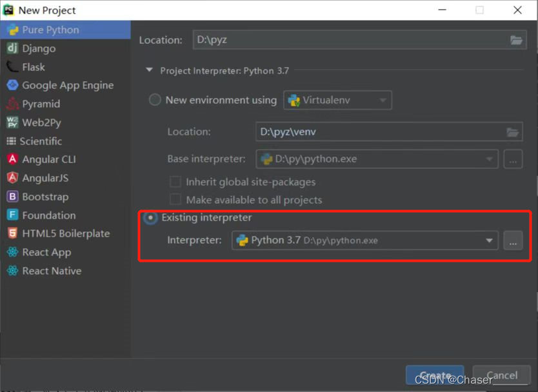Viewport: 538px width, 392px height.
Task: Choose the Scientific project type label
Action: click(x=41, y=141)
